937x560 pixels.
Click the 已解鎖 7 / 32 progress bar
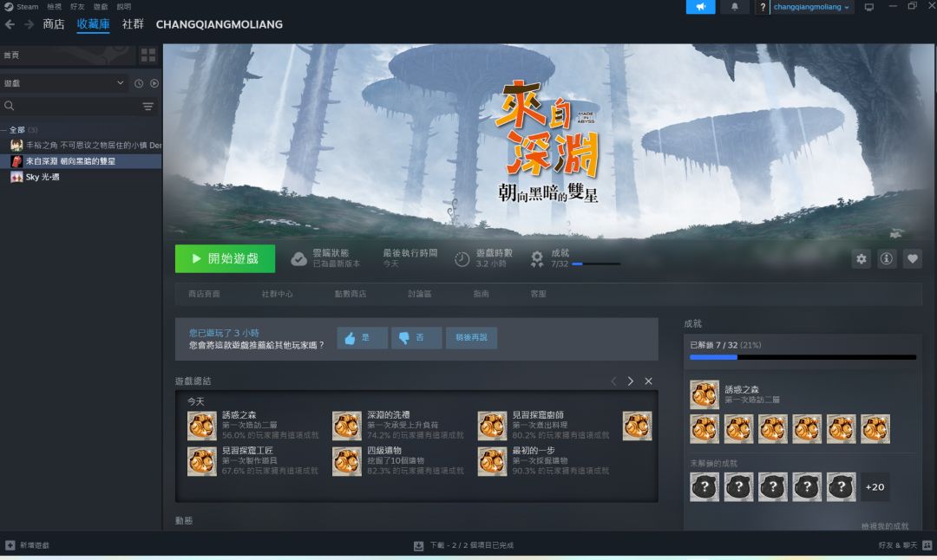tap(803, 357)
